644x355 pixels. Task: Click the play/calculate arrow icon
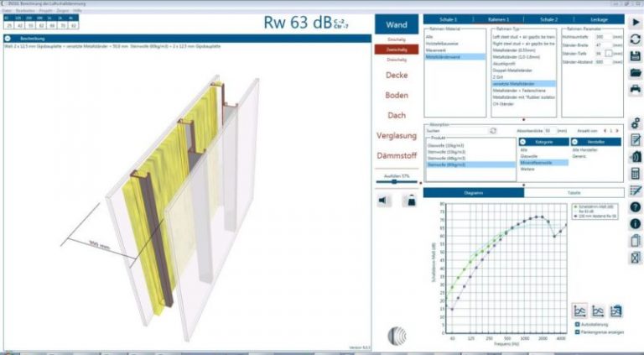click(x=635, y=21)
